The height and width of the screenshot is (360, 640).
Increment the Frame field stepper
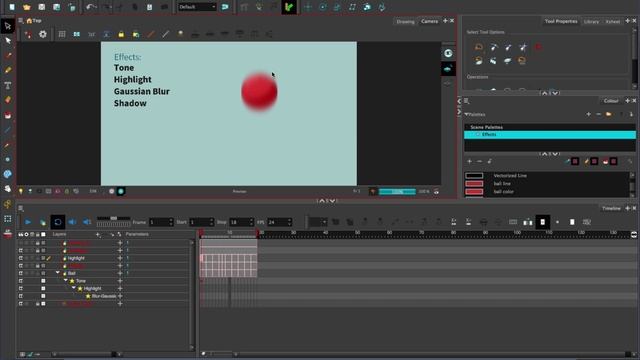(171, 220)
